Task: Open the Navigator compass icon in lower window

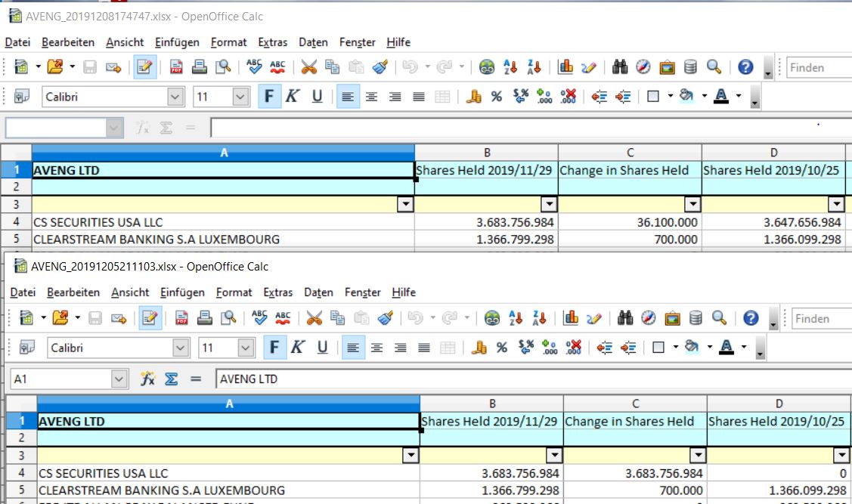Action: coord(649,318)
